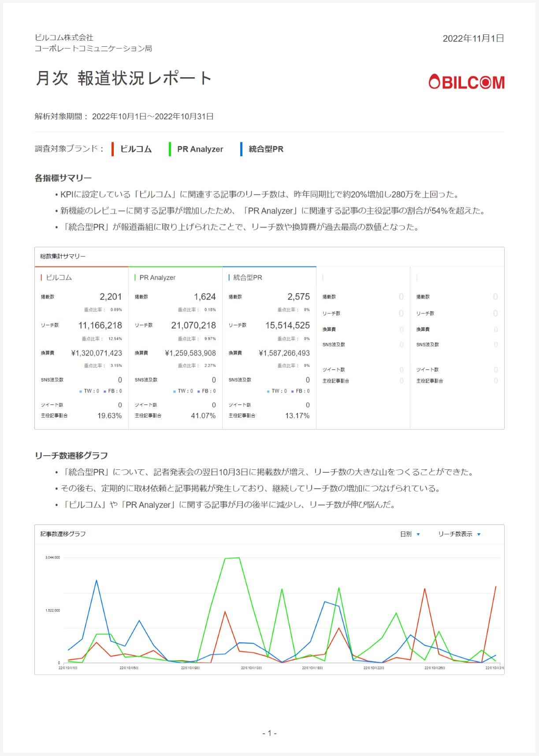Click the y-axis label 1,522,000

pyautogui.click(x=52, y=610)
